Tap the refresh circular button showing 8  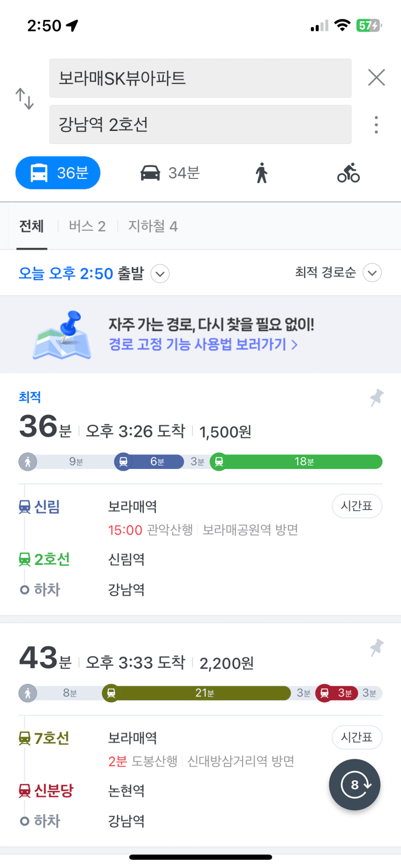[354, 785]
